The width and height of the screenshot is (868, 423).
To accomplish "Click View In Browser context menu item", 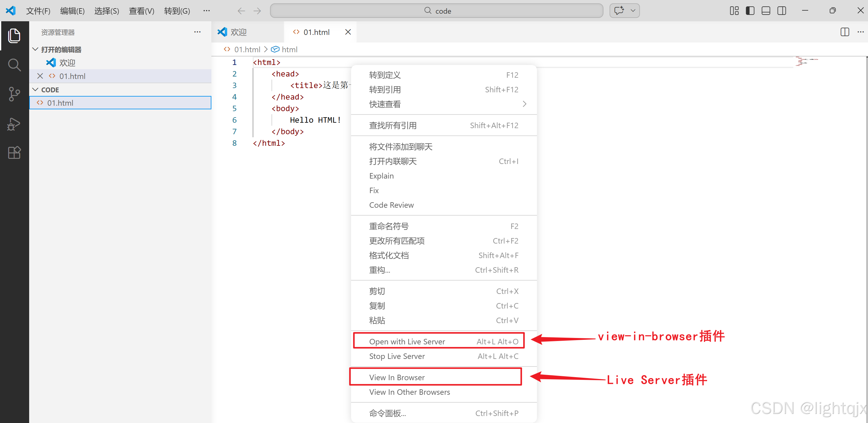I will (x=397, y=377).
